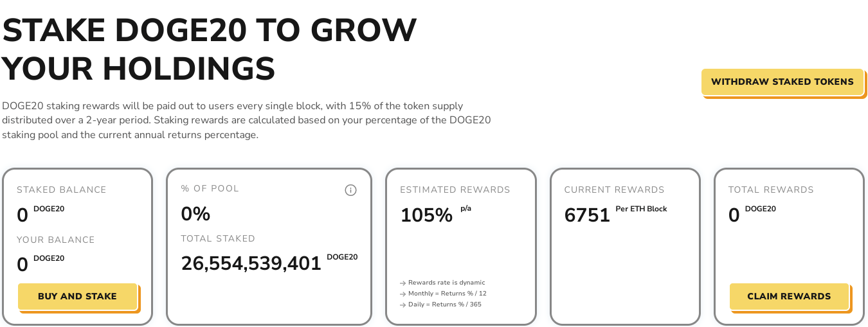This screenshot has height=327, width=868.
Task: Click the Per ETH Block label
Action: point(641,209)
